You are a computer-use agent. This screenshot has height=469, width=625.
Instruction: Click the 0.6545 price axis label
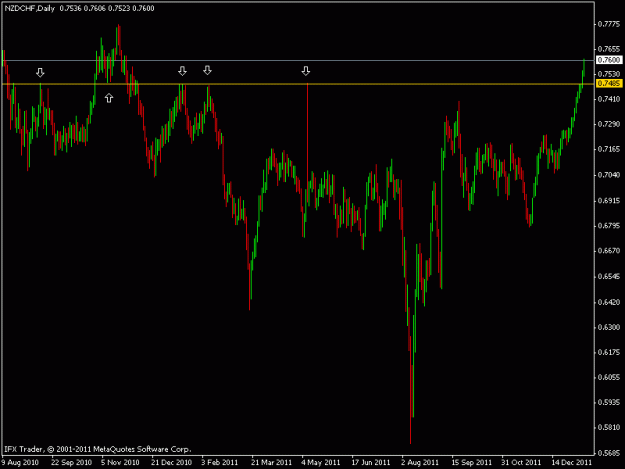click(x=609, y=277)
